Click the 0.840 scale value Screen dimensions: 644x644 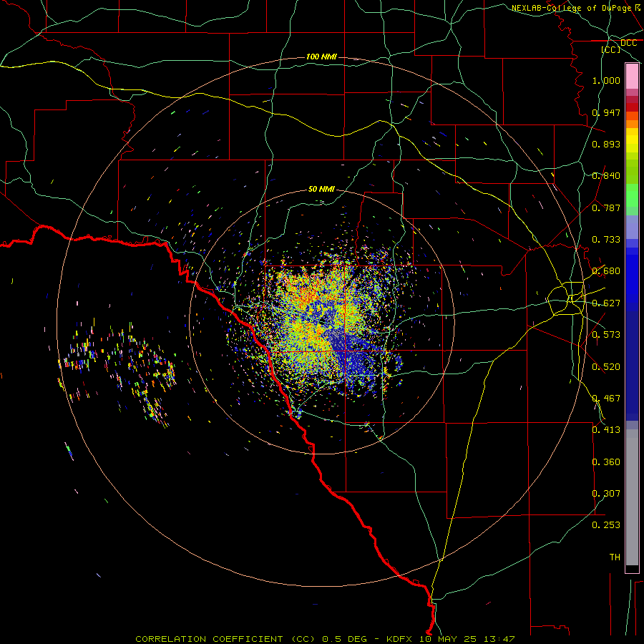[606, 176]
